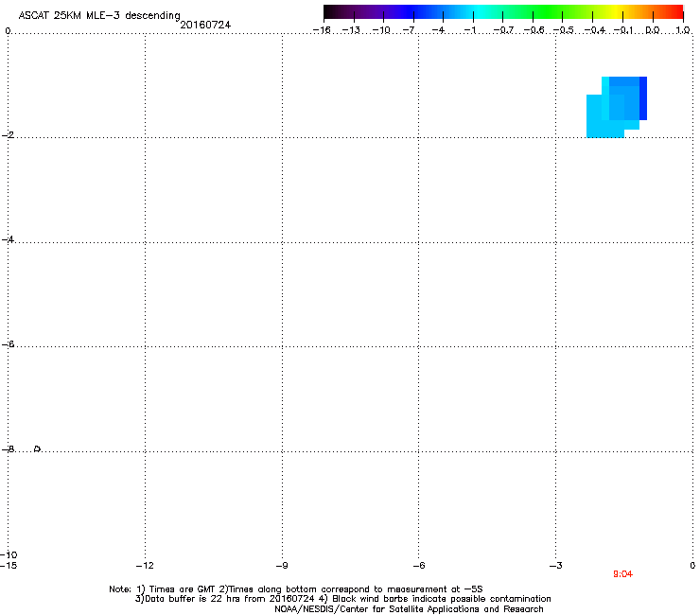Click the latitude axis label '-2'

[x=8, y=135]
